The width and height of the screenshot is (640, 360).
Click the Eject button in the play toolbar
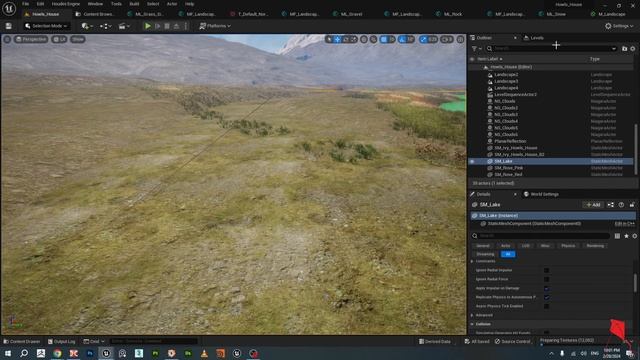pyautogui.click(x=176, y=26)
